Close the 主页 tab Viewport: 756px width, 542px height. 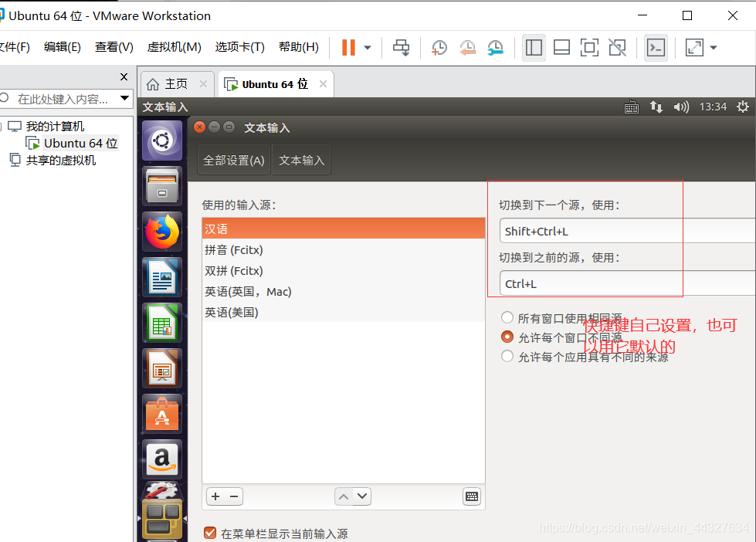tap(203, 84)
